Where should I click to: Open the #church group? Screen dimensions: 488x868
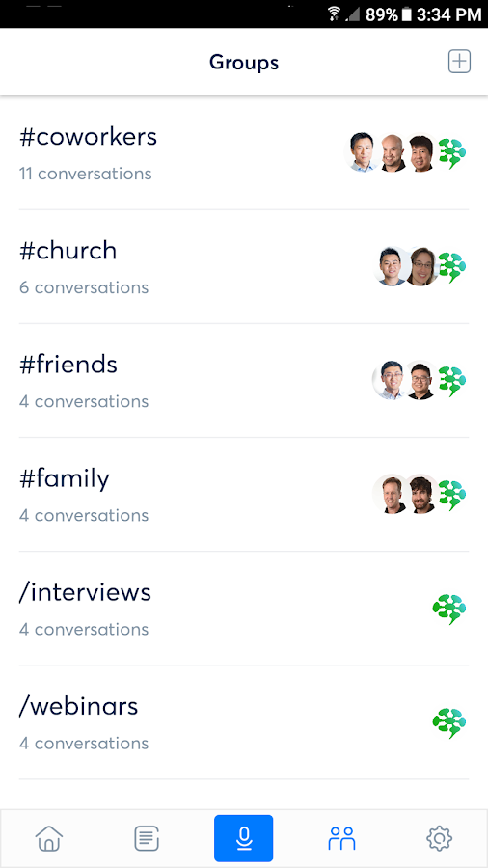click(244, 267)
